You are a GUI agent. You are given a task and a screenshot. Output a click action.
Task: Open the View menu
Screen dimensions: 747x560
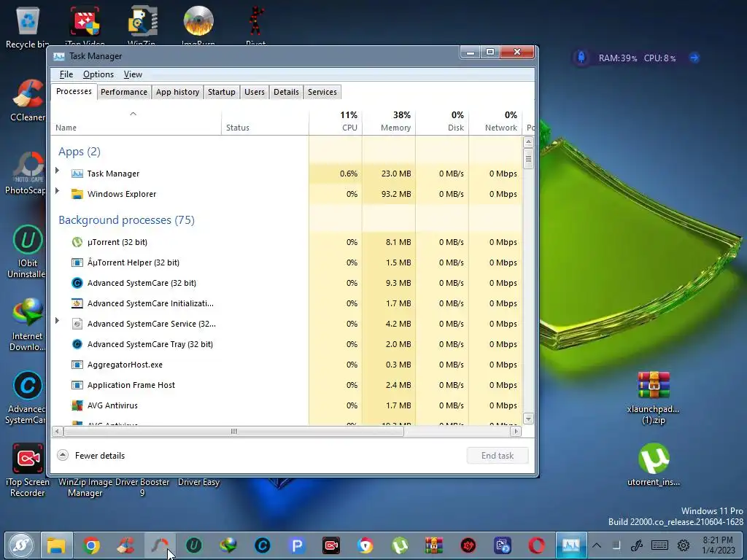pos(133,74)
